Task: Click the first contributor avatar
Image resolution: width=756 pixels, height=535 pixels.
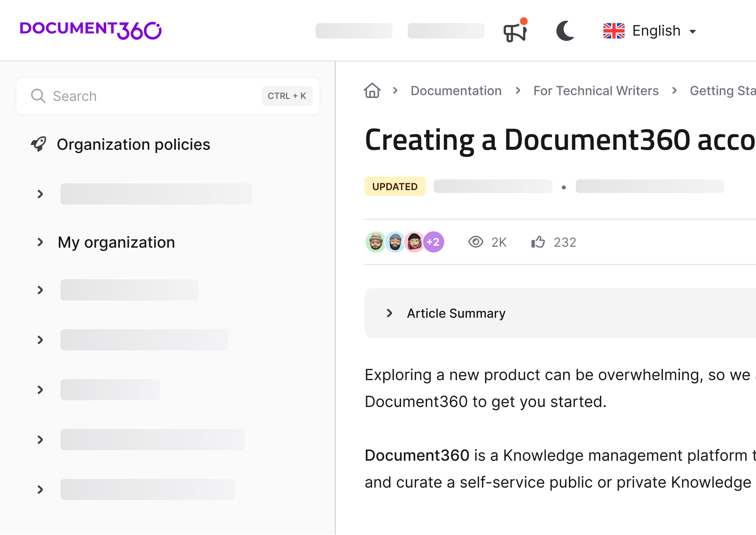Action: pos(376,242)
